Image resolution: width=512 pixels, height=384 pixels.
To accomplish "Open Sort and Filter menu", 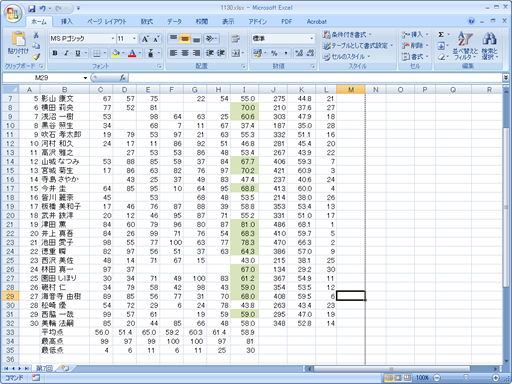I will (465, 46).
